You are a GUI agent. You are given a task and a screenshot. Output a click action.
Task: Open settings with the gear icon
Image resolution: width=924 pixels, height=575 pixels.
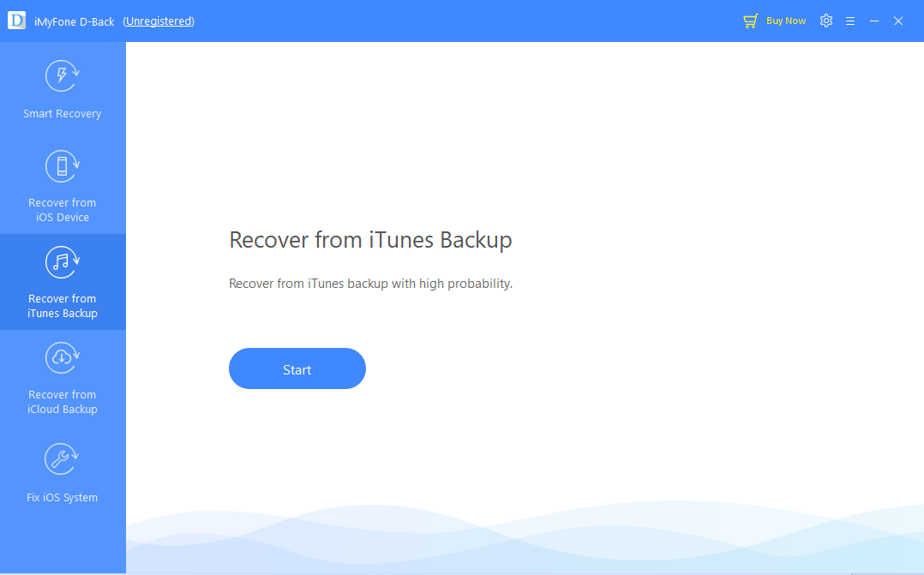click(826, 21)
